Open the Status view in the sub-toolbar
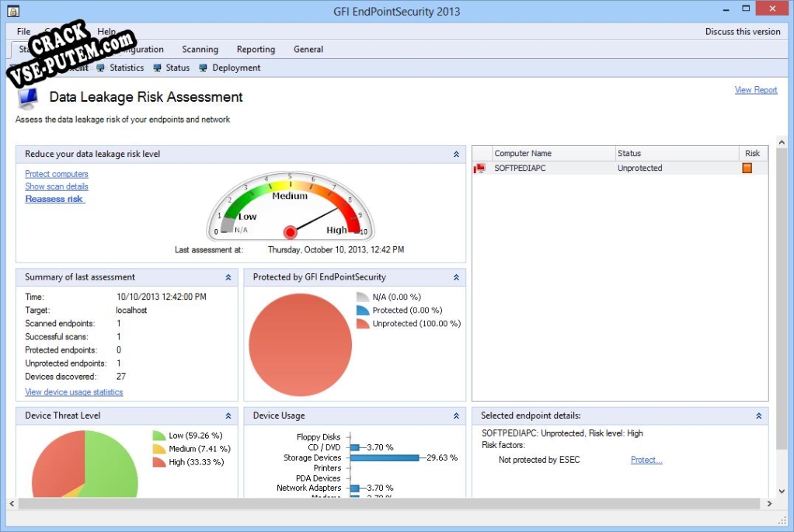Image resolution: width=794 pixels, height=532 pixels. coord(177,68)
